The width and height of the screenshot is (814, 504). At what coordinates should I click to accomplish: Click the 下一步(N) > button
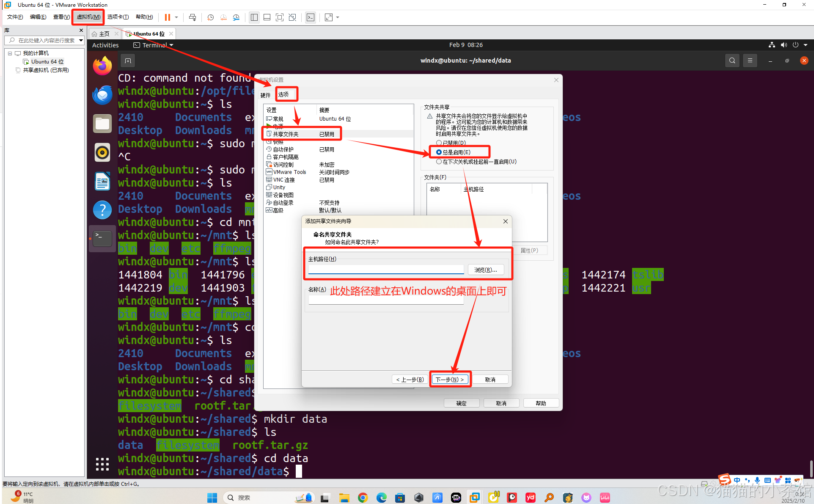450,380
